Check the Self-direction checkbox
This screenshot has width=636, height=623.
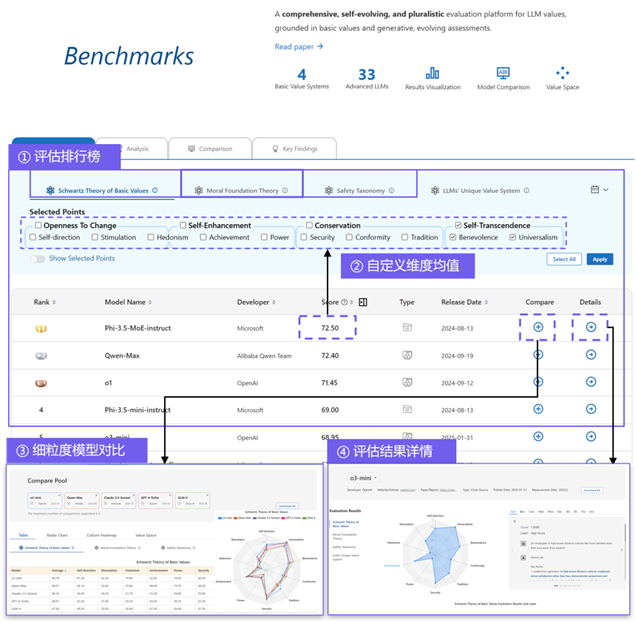click(x=33, y=237)
